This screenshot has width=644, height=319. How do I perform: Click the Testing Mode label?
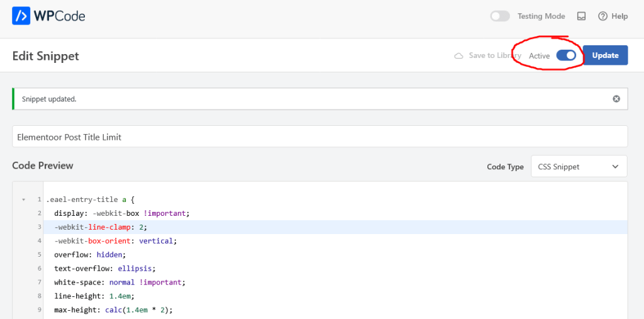[x=541, y=16]
